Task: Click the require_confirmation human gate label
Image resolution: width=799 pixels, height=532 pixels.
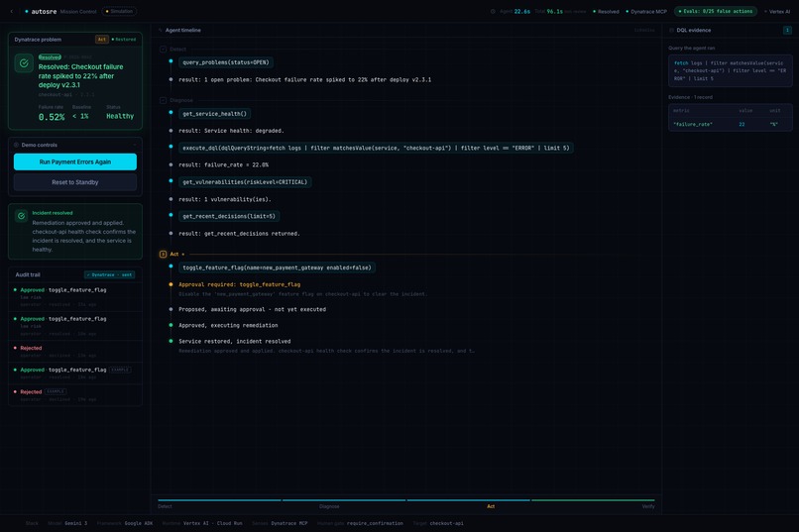Action: [x=375, y=523]
